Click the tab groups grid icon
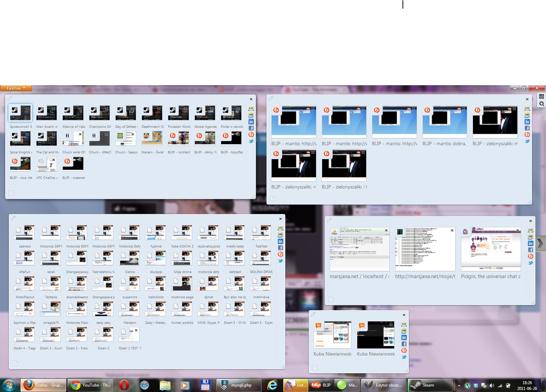This screenshot has height=392, width=546. 542,96
